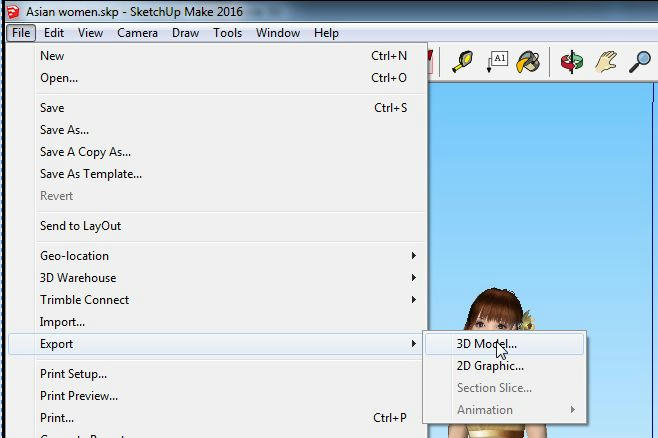Viewport: 658px width, 438px height.
Task: Expand the Trimble Connect submenu
Action: [217, 300]
